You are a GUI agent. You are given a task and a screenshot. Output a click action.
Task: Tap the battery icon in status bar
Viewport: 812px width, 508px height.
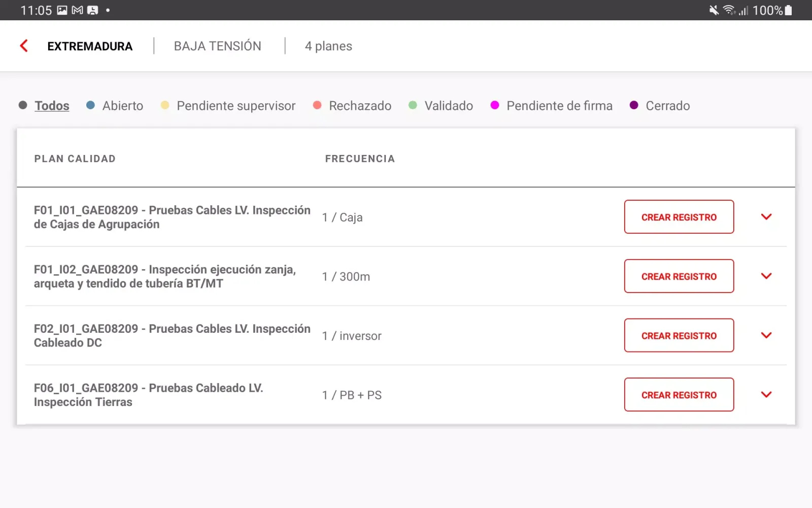pos(788,10)
